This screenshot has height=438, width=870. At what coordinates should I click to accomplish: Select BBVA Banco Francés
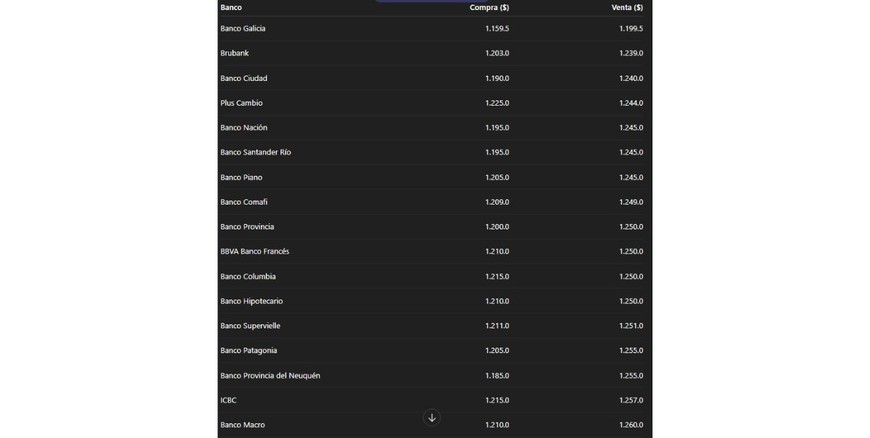(x=255, y=252)
